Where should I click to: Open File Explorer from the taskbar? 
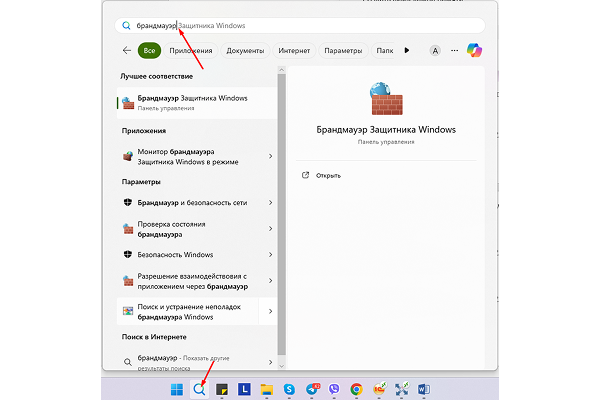click(x=267, y=390)
